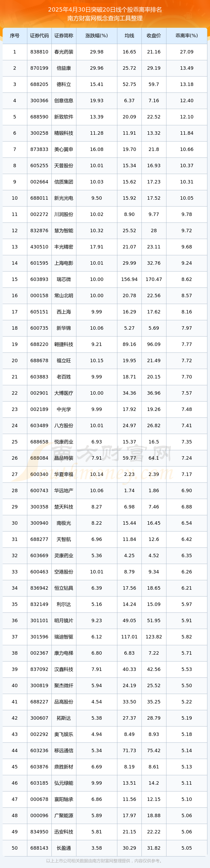Image resolution: width=210 pixels, height=868 pixels.
Task: Click the 证券简称 column header
Action: 64,36
